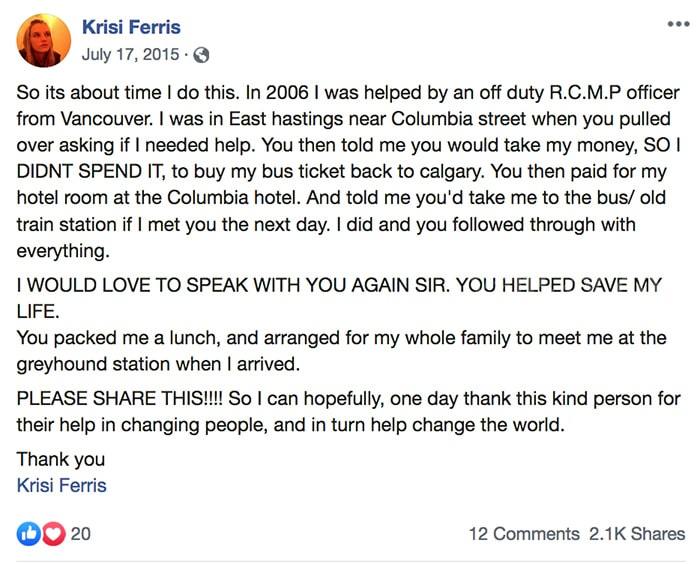Click the red heart Love reaction icon
Screen dimensions: 700x564
52,534
